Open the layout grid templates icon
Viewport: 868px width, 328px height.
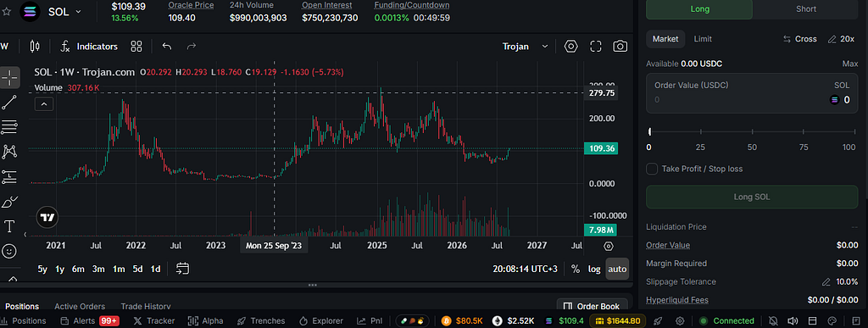tap(136, 47)
